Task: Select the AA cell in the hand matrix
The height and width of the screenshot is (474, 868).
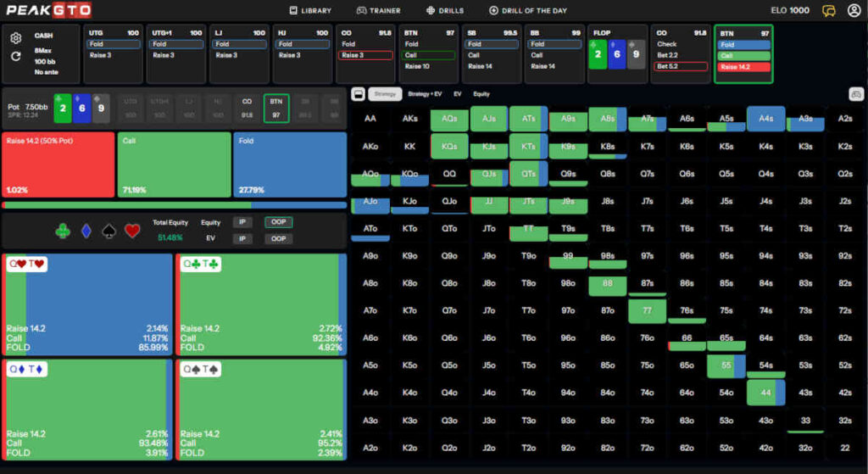Action: (370, 120)
